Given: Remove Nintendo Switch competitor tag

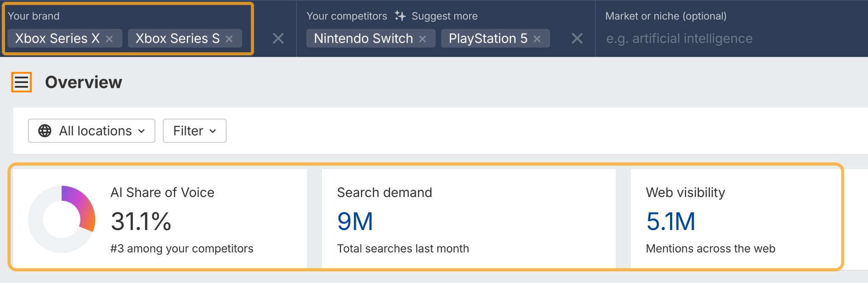Looking at the screenshot, I should [x=423, y=39].
